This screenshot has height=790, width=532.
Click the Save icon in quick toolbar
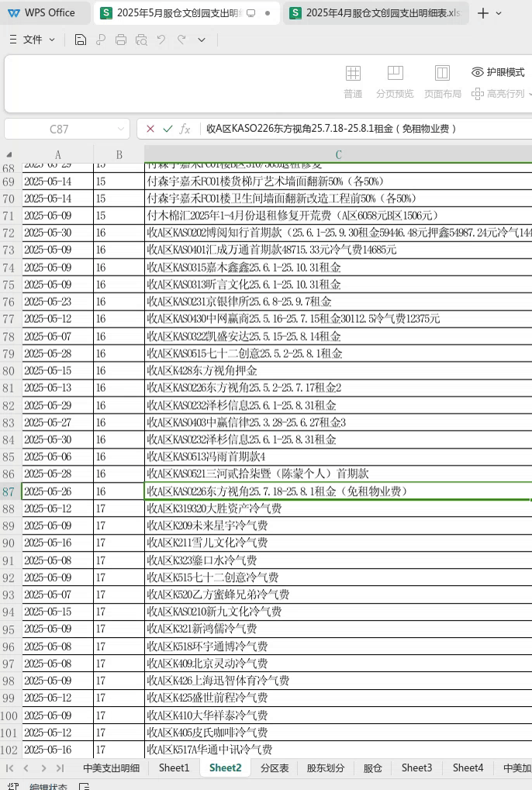[x=80, y=40]
